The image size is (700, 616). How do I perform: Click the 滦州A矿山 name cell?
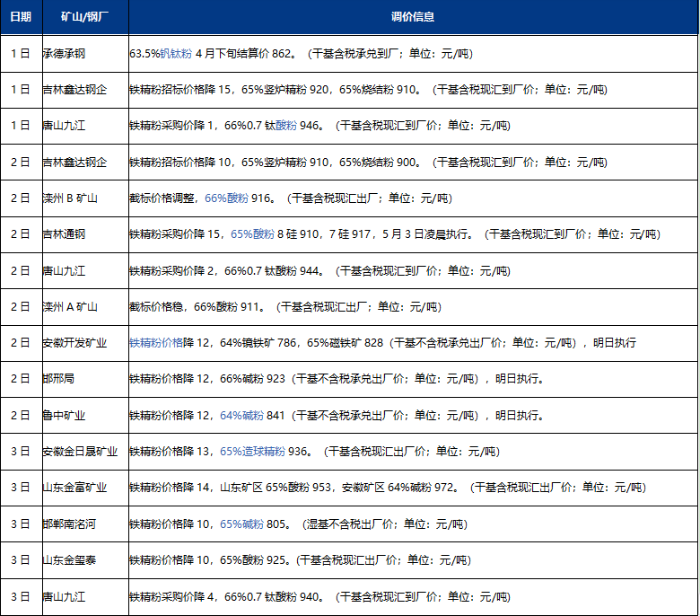click(70, 306)
